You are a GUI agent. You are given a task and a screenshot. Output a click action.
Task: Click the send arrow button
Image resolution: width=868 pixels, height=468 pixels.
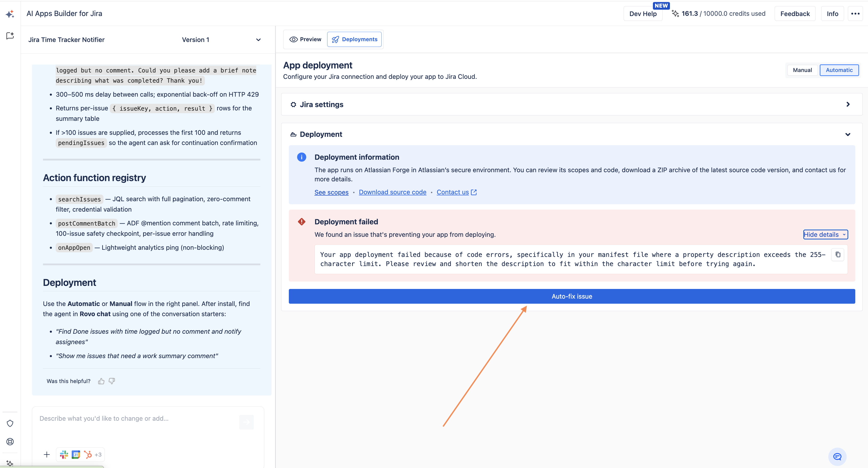tap(247, 422)
